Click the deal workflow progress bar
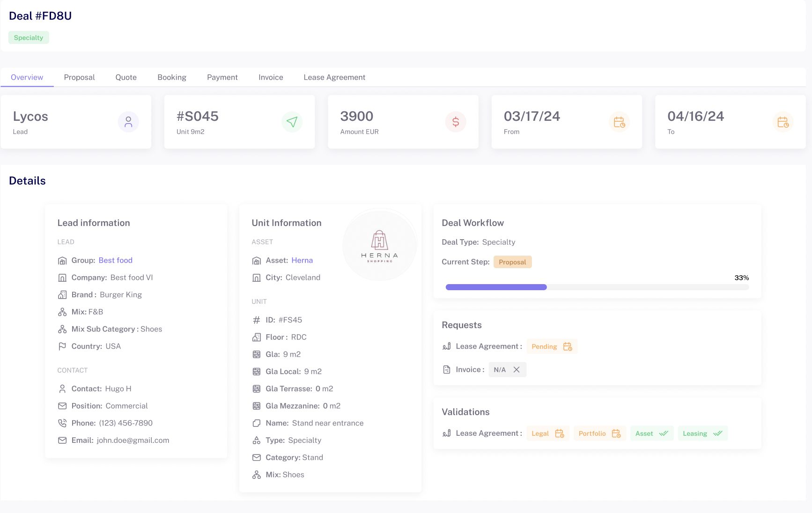The height and width of the screenshot is (513, 812). [x=597, y=287]
